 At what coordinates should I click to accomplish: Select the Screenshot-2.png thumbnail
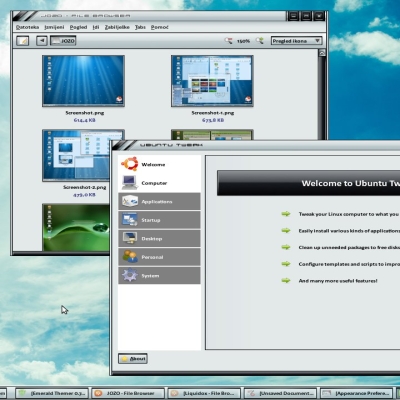pyautogui.click(x=76, y=155)
